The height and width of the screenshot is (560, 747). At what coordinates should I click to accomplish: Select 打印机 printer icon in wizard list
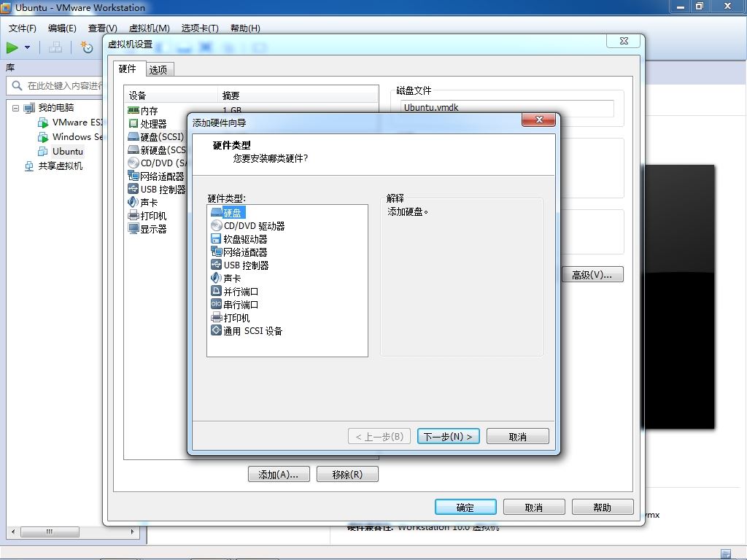pyautogui.click(x=216, y=317)
